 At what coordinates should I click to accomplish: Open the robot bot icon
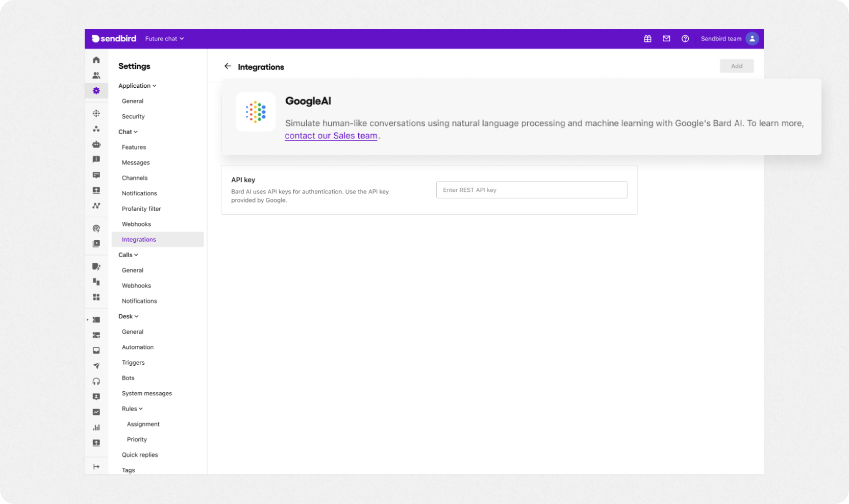pos(96,144)
